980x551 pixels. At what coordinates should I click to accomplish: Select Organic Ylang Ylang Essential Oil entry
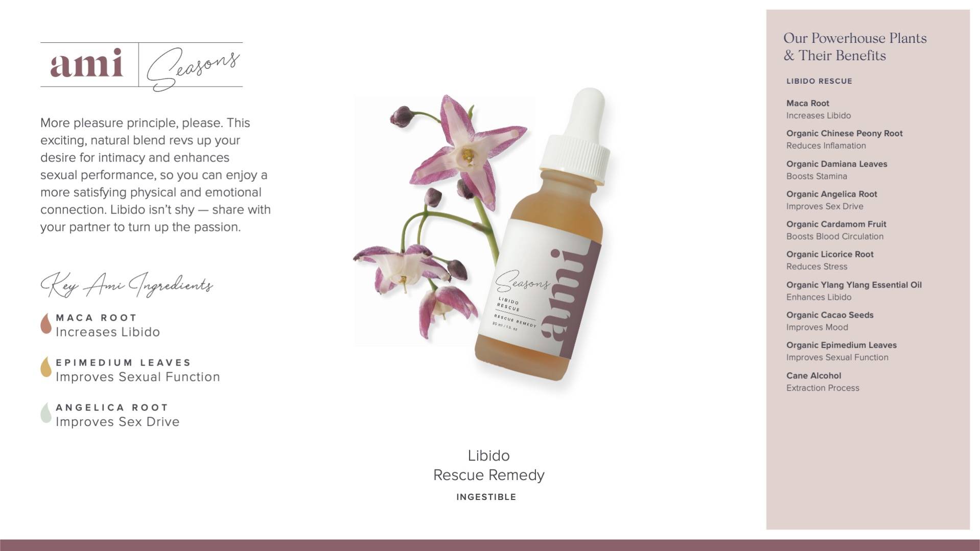pos(854,291)
